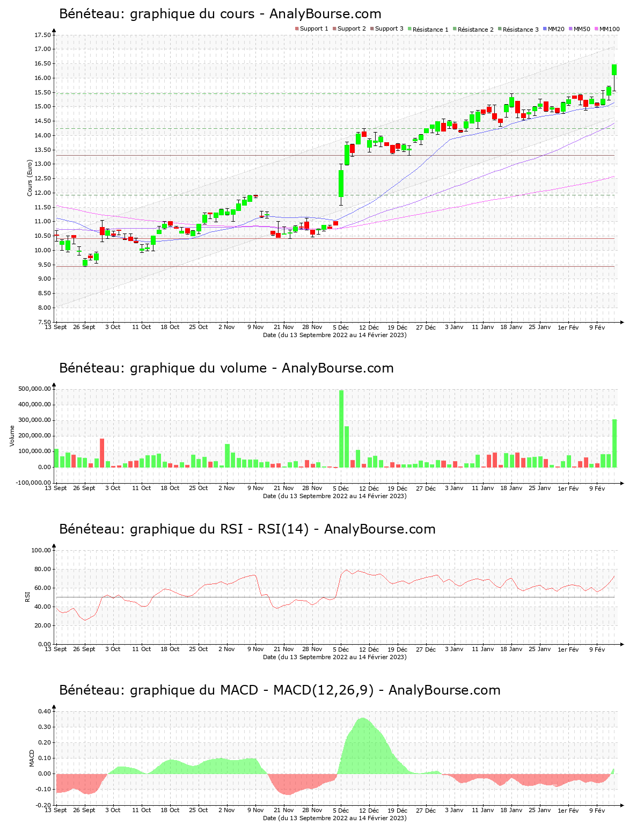Image resolution: width=644 pixels, height=832 pixels.
Task: Click the '100.00' tick on RSI chart
Action: point(41,550)
